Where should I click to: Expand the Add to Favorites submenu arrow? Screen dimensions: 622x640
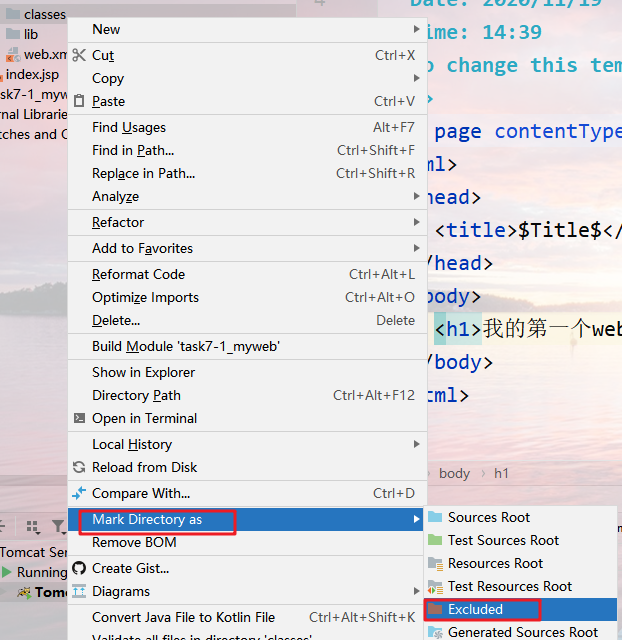click(x=416, y=248)
